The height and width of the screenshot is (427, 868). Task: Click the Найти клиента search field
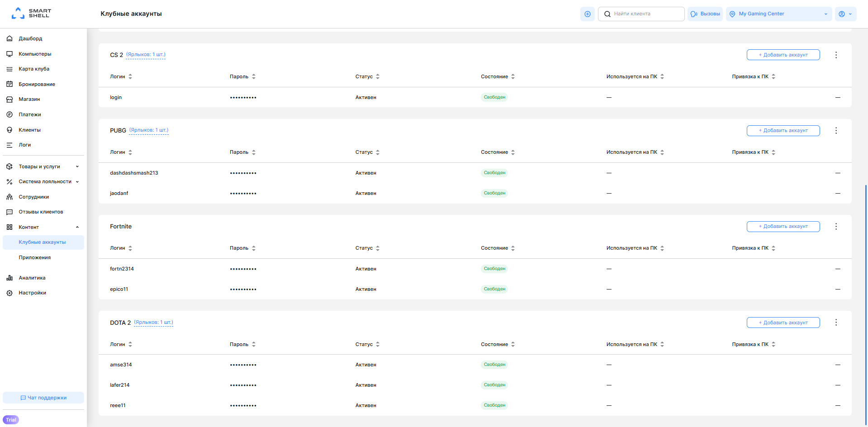coord(641,14)
